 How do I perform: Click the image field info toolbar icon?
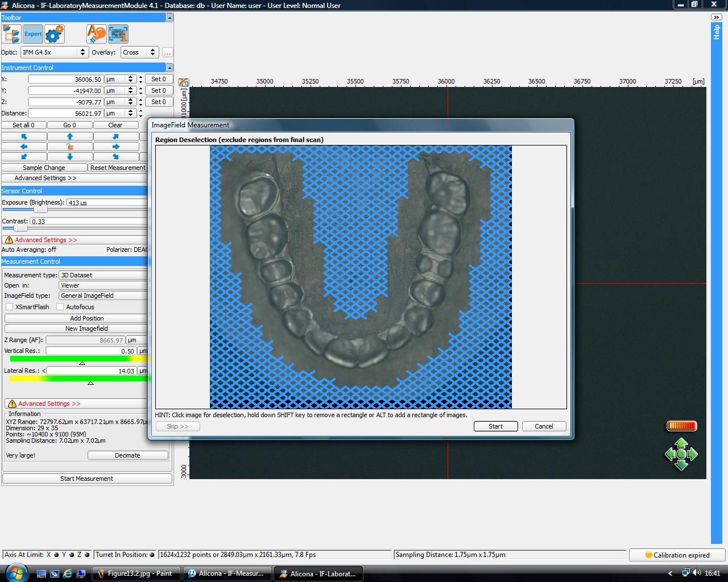[x=118, y=34]
